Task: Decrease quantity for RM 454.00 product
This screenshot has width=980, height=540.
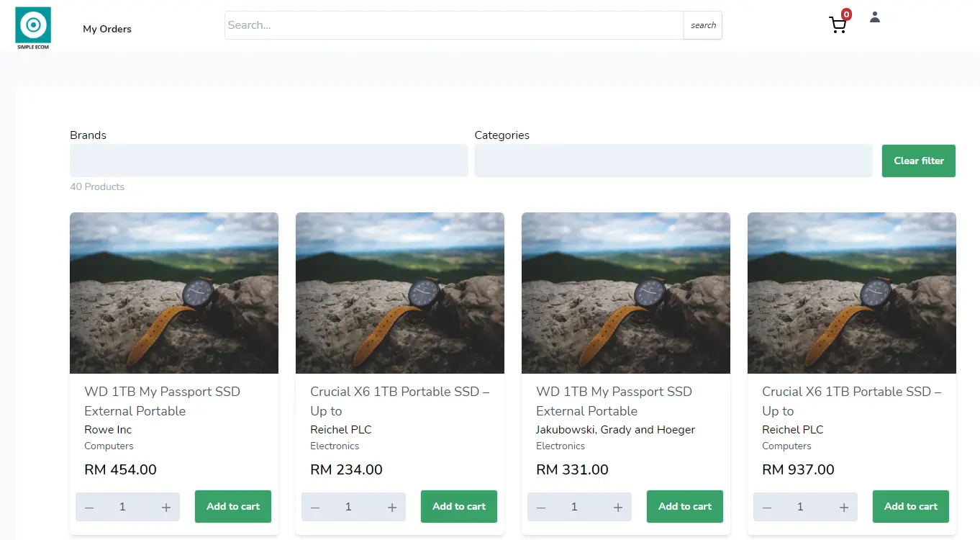Action: point(89,508)
